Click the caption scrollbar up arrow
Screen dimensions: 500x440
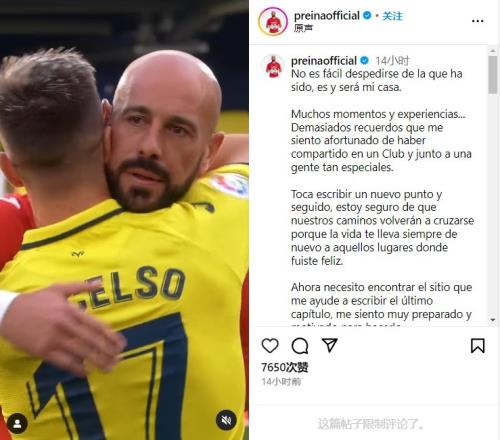point(493,51)
